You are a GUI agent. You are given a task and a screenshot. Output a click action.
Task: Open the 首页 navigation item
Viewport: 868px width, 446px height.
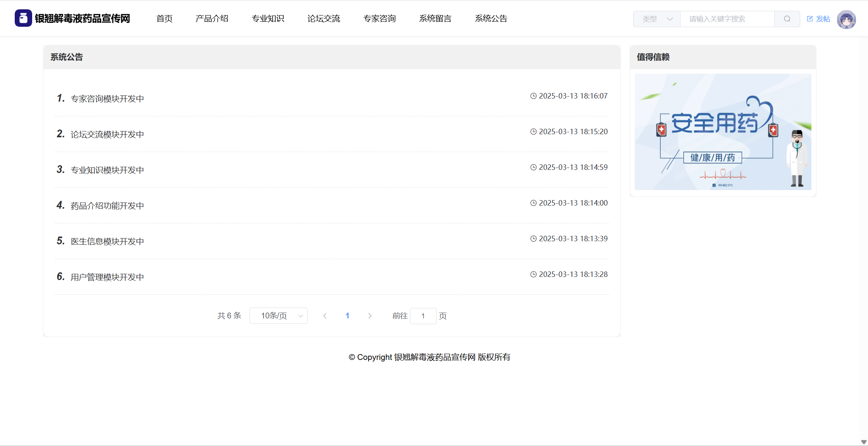coord(164,19)
